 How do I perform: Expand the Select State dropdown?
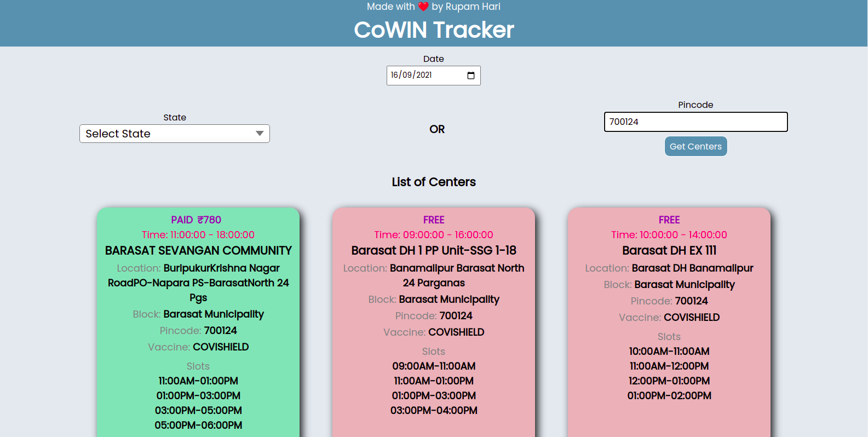[x=175, y=134]
